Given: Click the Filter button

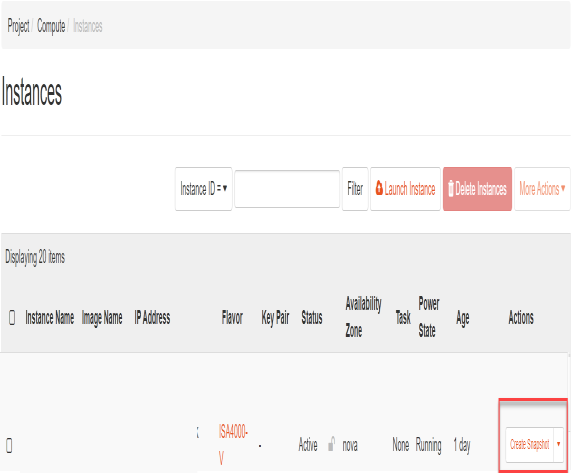Looking at the screenshot, I should pyautogui.click(x=355, y=189).
